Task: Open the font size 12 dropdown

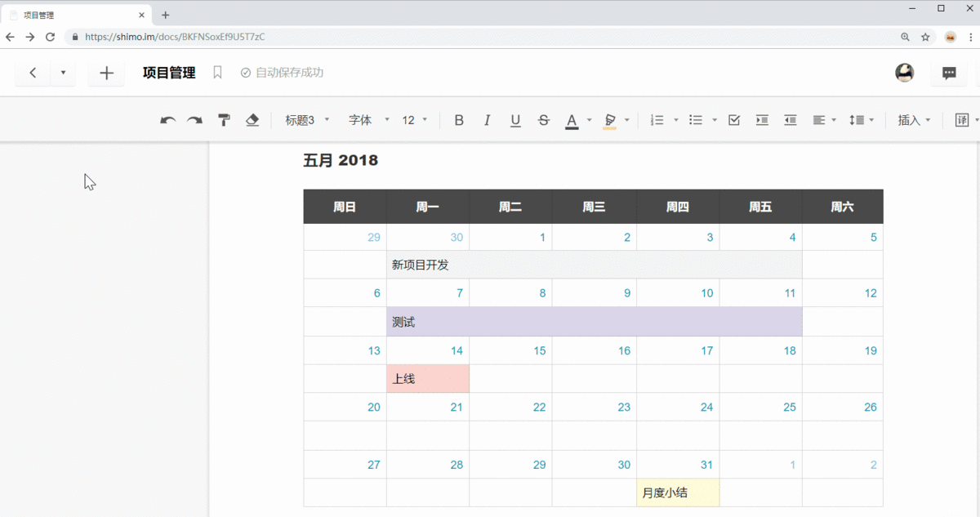Action: click(415, 120)
